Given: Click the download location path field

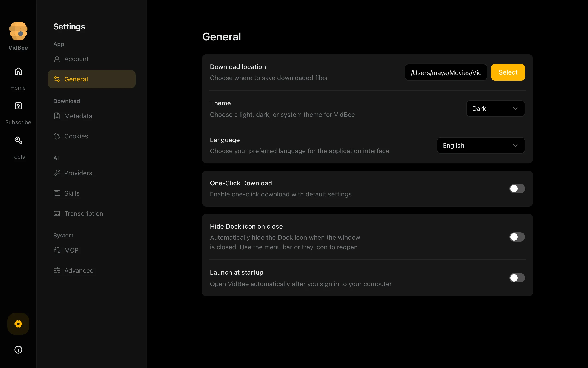Looking at the screenshot, I should (446, 72).
